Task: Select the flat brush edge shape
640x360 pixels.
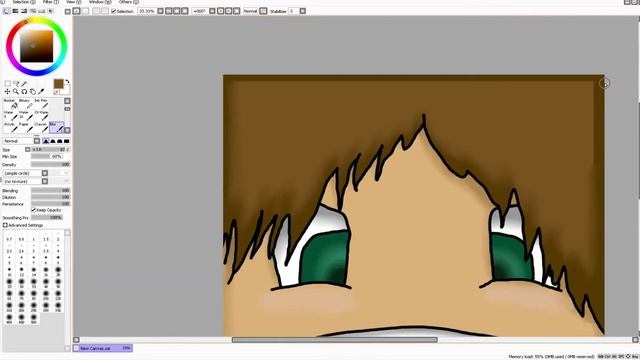Action: 67,141
